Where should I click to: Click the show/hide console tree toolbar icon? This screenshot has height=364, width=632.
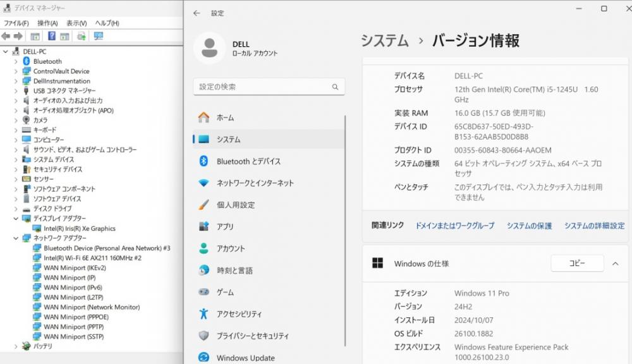pyautogui.click(x=35, y=36)
